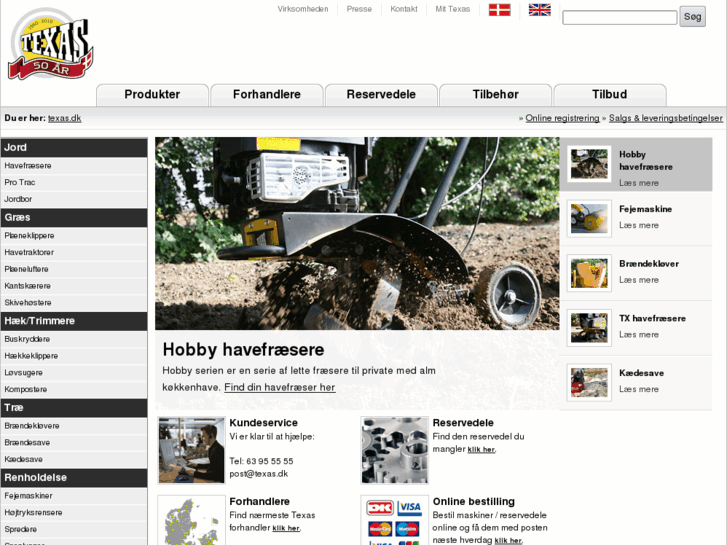Click 'Læs mere' under Brændekløver

coord(639,280)
